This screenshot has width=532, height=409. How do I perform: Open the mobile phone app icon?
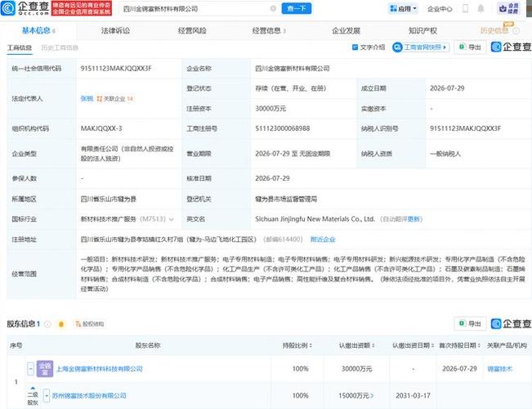point(466,8)
